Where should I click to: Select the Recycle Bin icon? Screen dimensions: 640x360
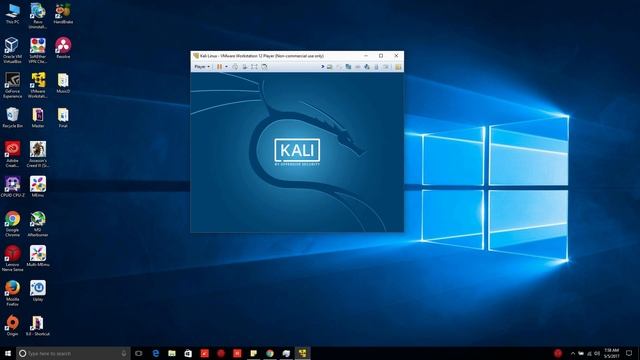[12, 118]
